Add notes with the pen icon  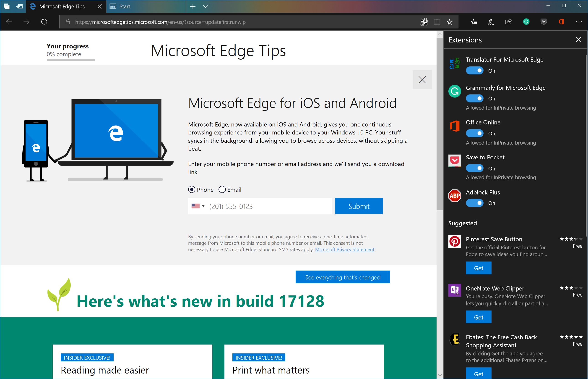(x=491, y=22)
